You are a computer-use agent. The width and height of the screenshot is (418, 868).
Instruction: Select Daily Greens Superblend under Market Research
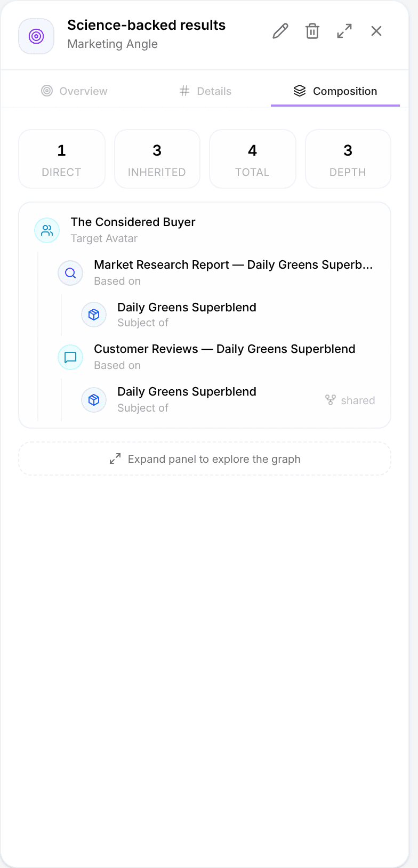point(228,315)
